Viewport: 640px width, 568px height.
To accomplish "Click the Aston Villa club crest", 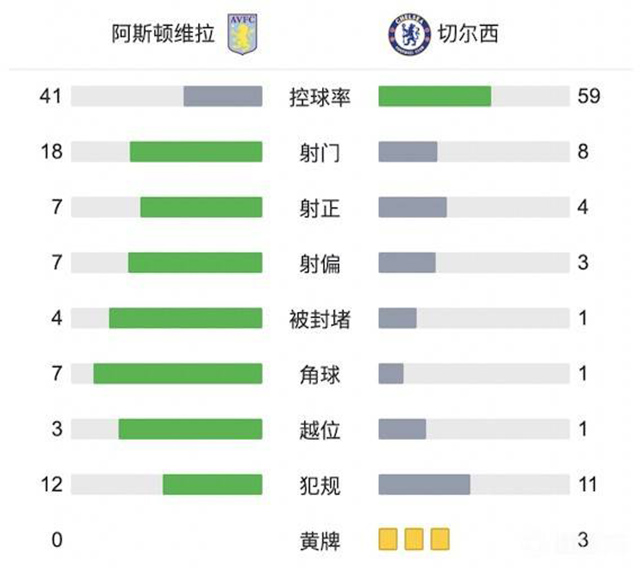I will point(241,34).
